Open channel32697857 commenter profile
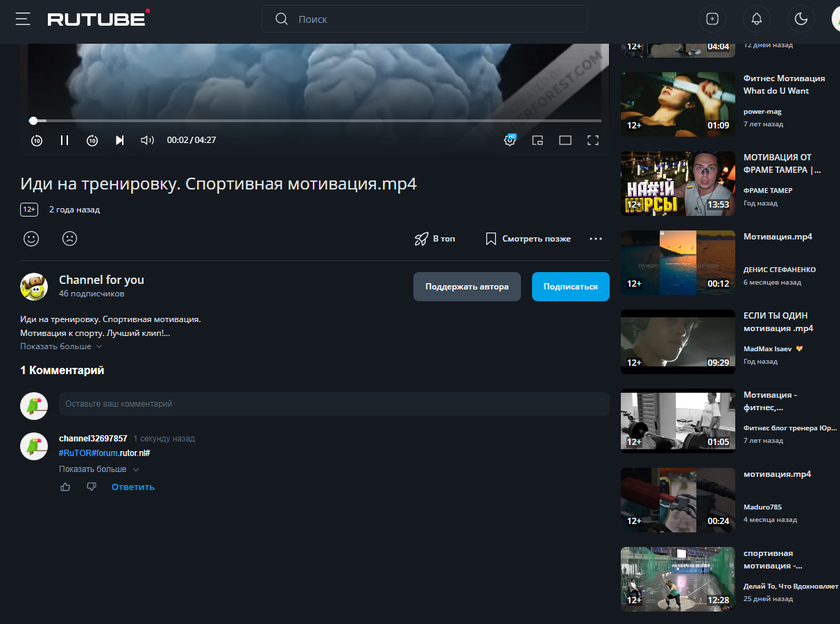The image size is (840, 624). [x=93, y=439]
